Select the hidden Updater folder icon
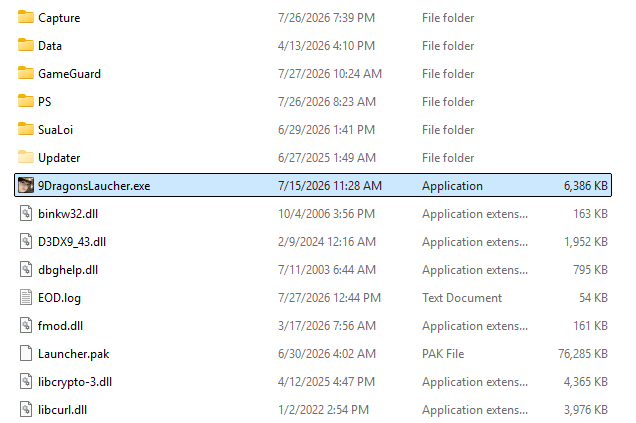Viewport: 636px width, 423px height. click(26, 157)
